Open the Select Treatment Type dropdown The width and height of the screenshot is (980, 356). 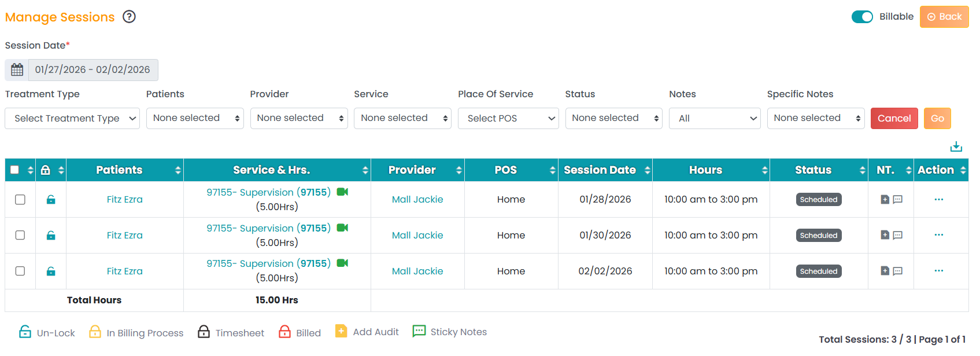pyautogui.click(x=72, y=119)
